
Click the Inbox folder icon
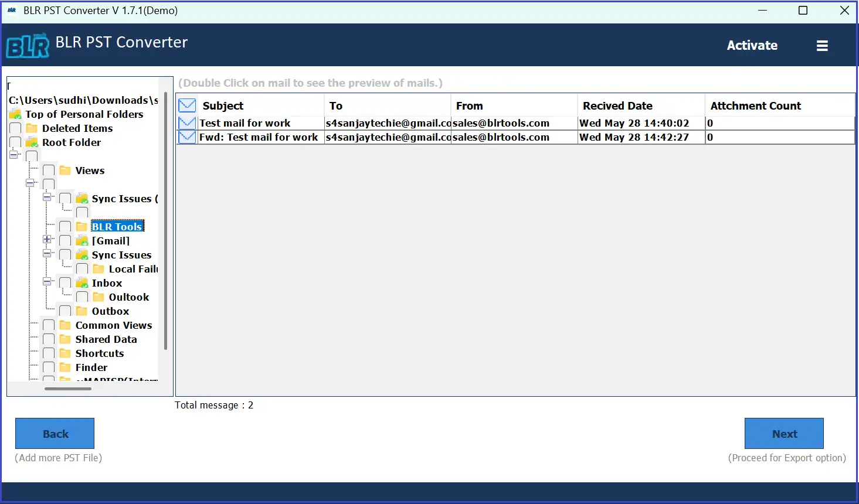pyautogui.click(x=82, y=283)
